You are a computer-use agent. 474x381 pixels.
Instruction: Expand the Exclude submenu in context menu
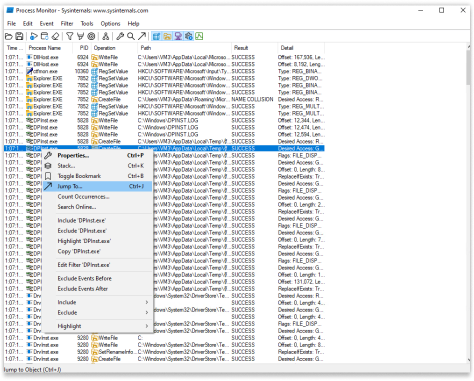pyautogui.click(x=98, y=313)
